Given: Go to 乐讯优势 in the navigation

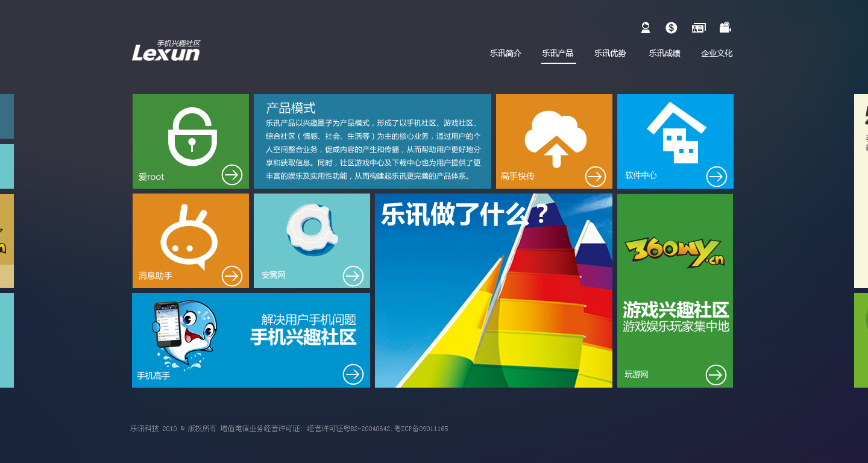Looking at the screenshot, I should [610, 54].
